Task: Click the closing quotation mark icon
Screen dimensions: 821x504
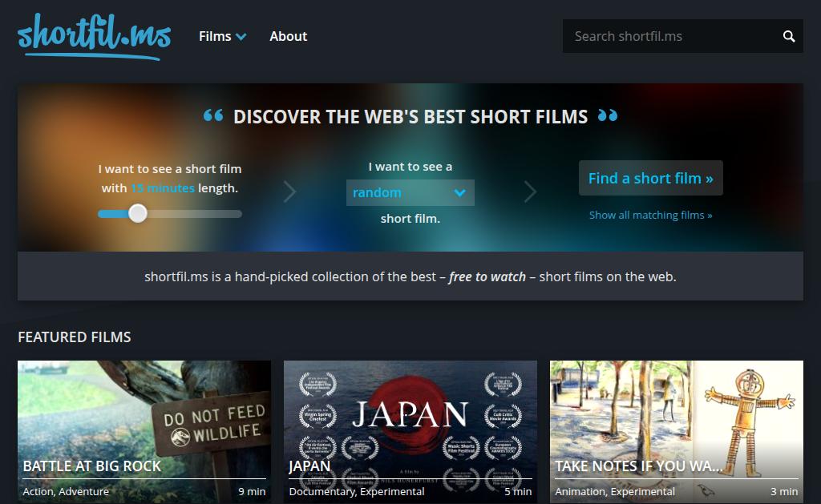Action: pos(608,116)
